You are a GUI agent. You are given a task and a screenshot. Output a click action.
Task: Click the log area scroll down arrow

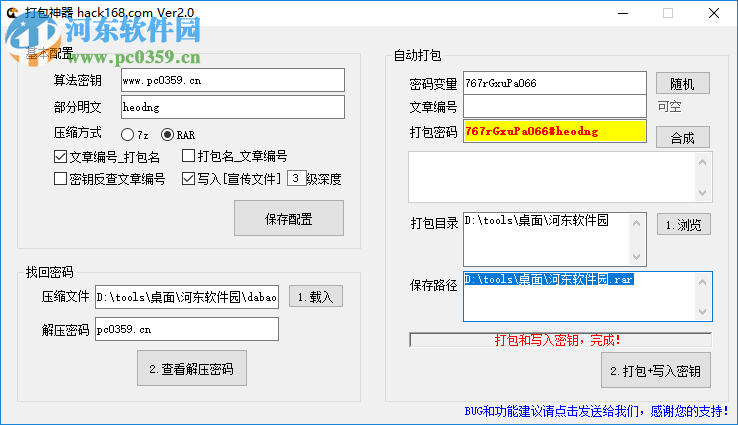click(703, 192)
